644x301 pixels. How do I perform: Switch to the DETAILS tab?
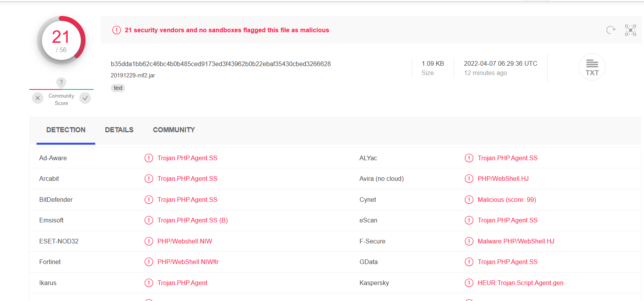[119, 130]
